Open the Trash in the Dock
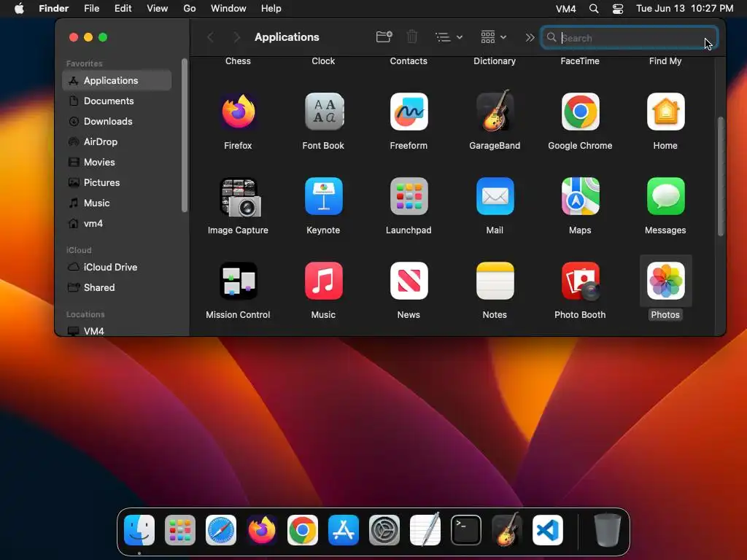 (608, 530)
